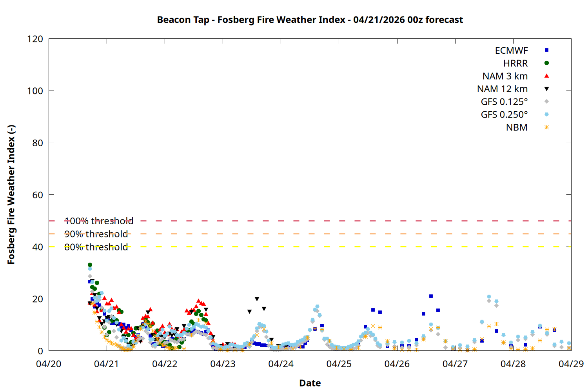Select the 100% threshold label
588x392 pixels.
pos(99,221)
